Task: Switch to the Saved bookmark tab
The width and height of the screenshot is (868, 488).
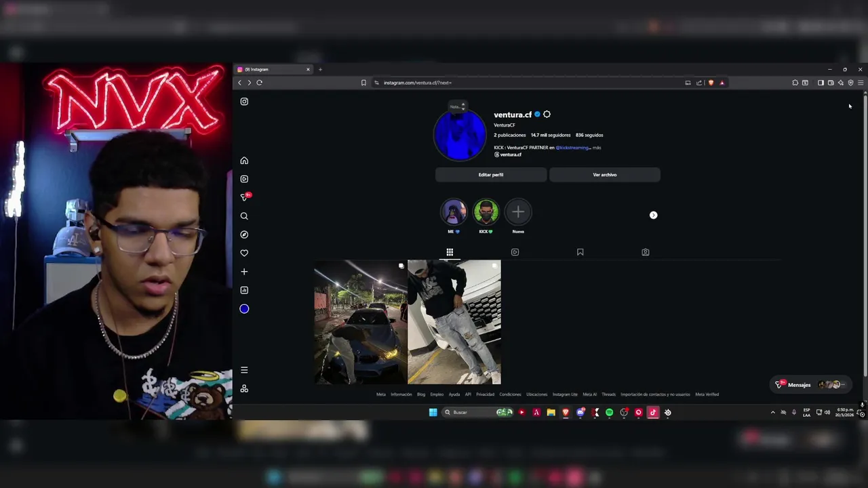Action: 580,252
